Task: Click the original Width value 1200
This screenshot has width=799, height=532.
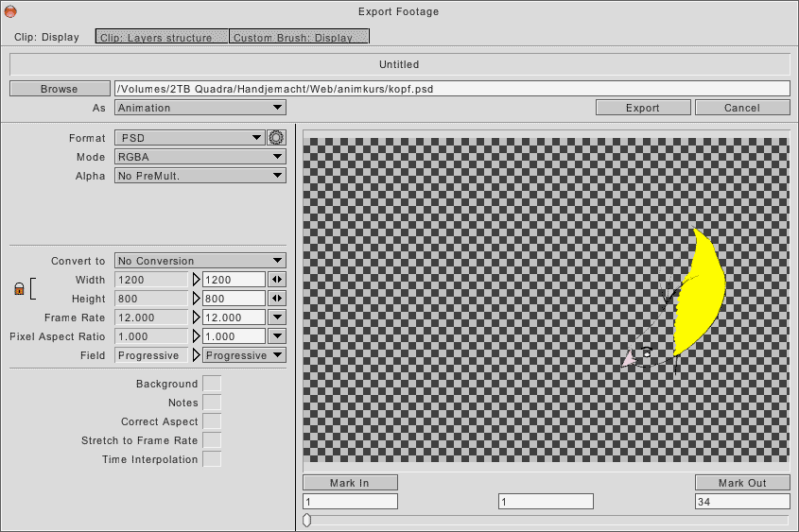Action: coord(151,280)
